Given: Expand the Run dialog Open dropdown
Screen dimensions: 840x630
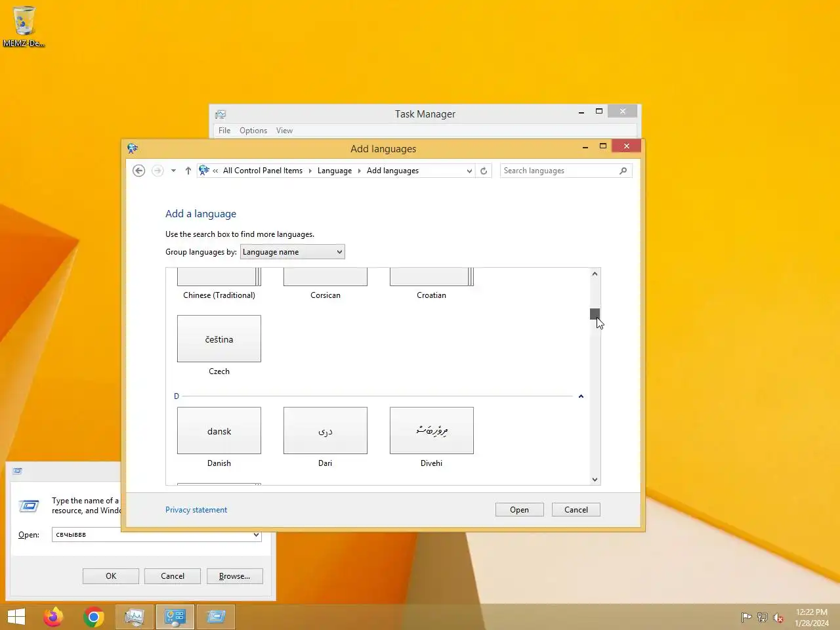Looking at the screenshot, I should point(256,535).
